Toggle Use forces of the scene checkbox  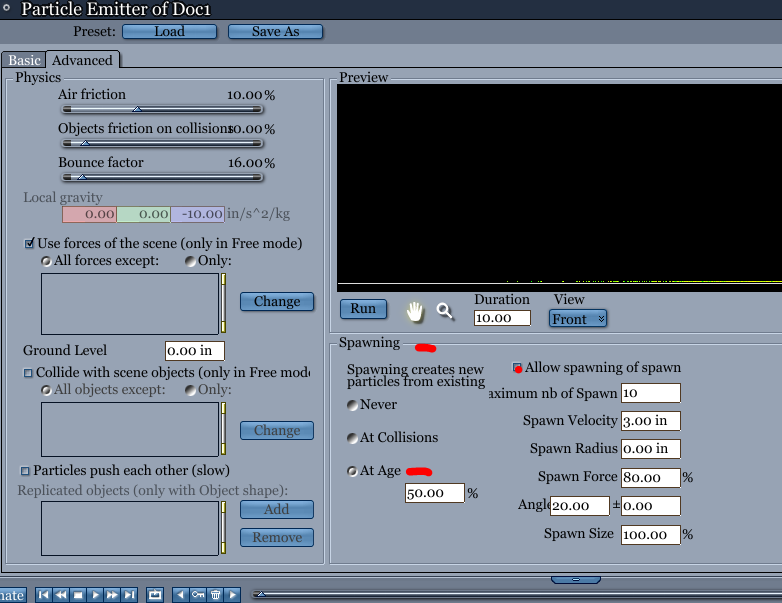click(x=29, y=243)
